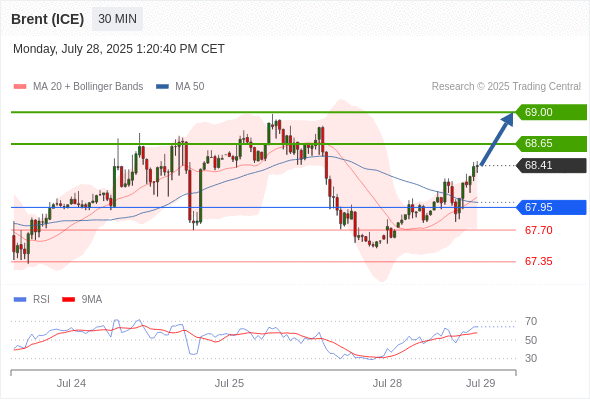Click the 67.35 support level label
The image size is (590, 400).
(538, 261)
